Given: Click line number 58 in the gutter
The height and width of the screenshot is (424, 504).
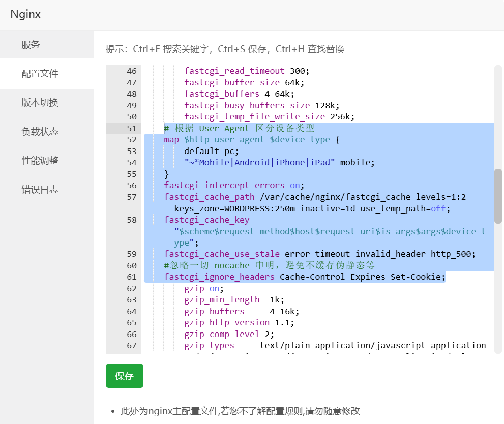Looking at the screenshot, I should point(131,220).
